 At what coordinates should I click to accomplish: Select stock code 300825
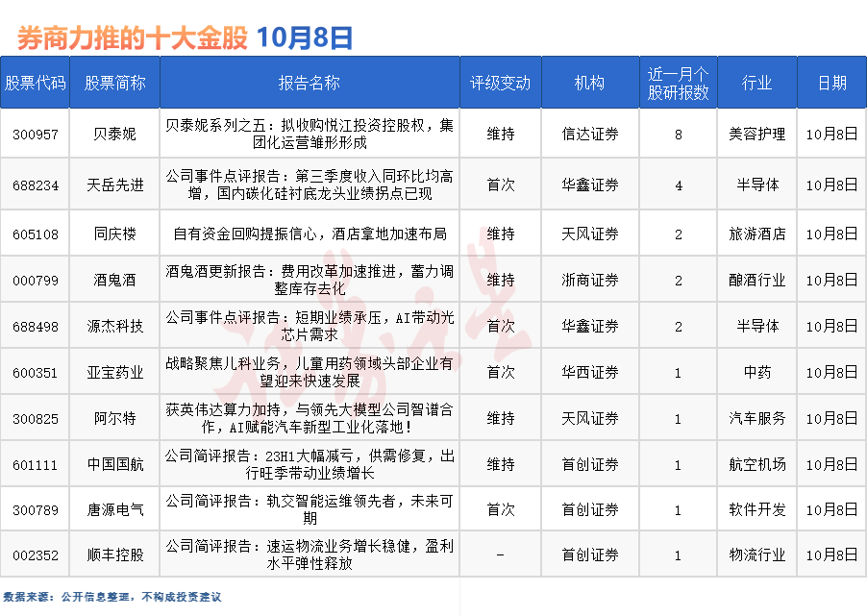coord(36,419)
